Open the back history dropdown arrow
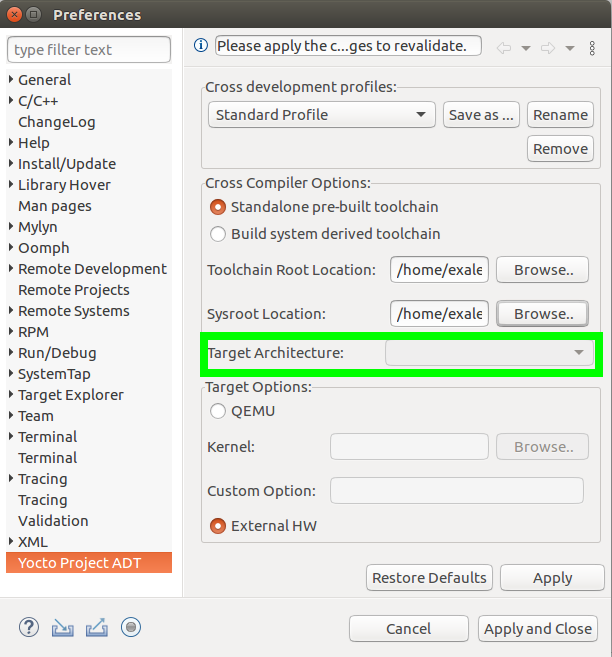This screenshot has width=612, height=657. 526,48
